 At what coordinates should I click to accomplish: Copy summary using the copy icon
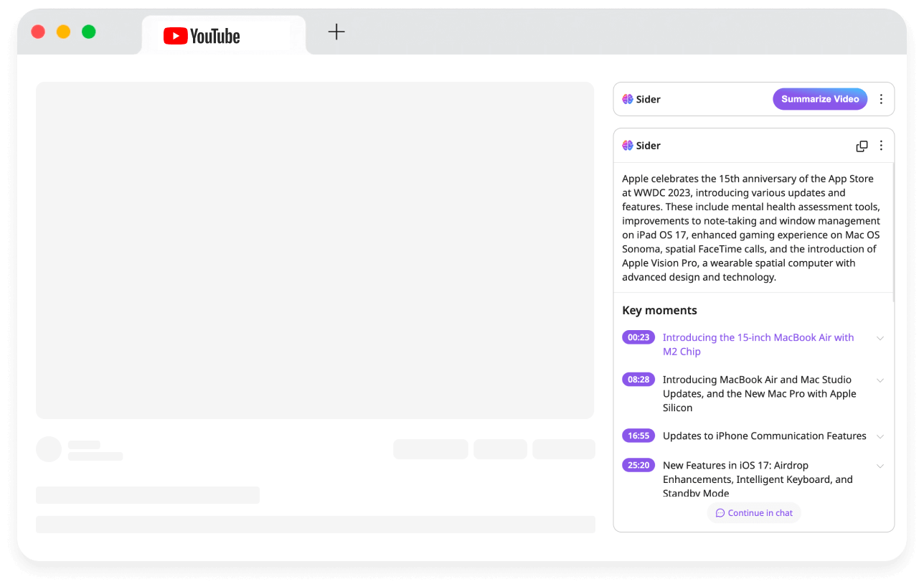pyautogui.click(x=862, y=146)
